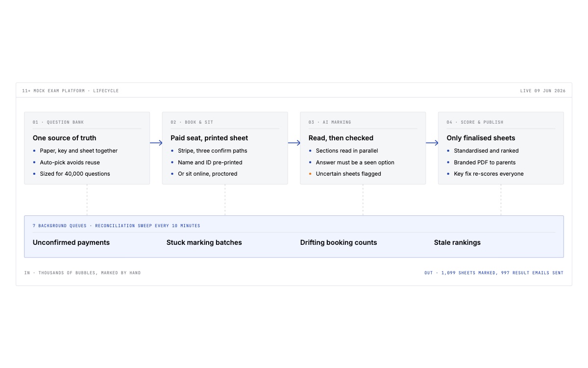Select the 'Only finalised sheets' heading

tap(481, 138)
